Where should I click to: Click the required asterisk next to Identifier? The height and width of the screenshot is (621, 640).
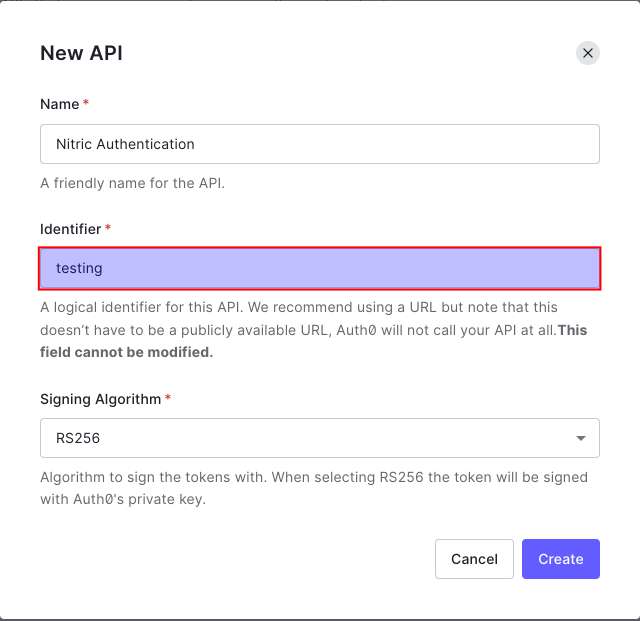coord(108,229)
